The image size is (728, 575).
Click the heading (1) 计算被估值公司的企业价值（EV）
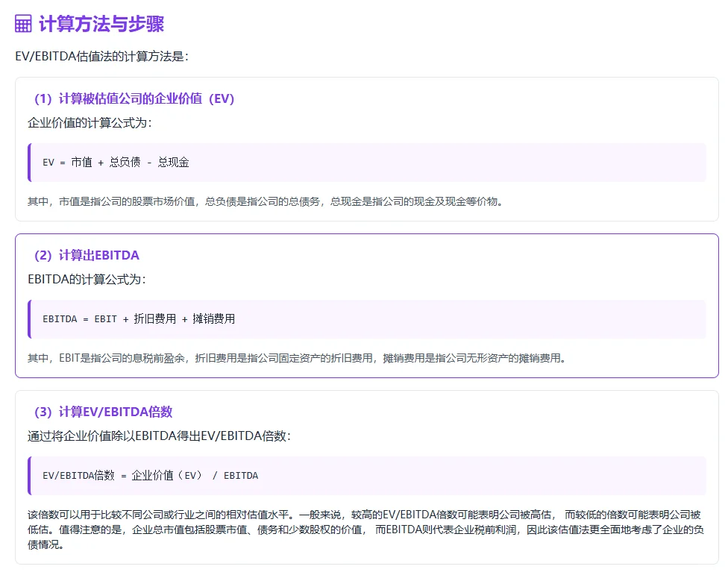point(133,98)
